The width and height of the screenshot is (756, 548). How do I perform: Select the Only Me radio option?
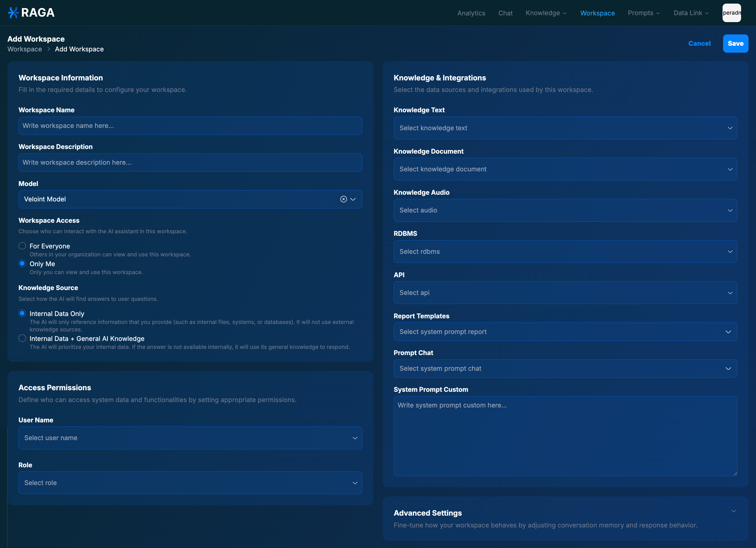point(22,264)
